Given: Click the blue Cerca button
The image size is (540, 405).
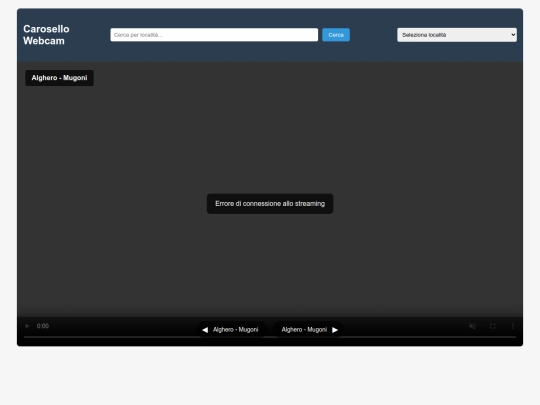Looking at the screenshot, I should click(x=336, y=35).
